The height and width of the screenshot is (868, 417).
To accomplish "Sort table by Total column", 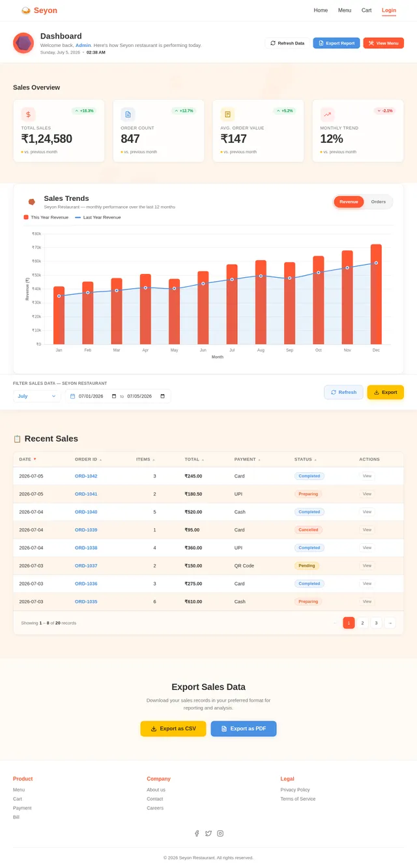I will coord(194,459).
